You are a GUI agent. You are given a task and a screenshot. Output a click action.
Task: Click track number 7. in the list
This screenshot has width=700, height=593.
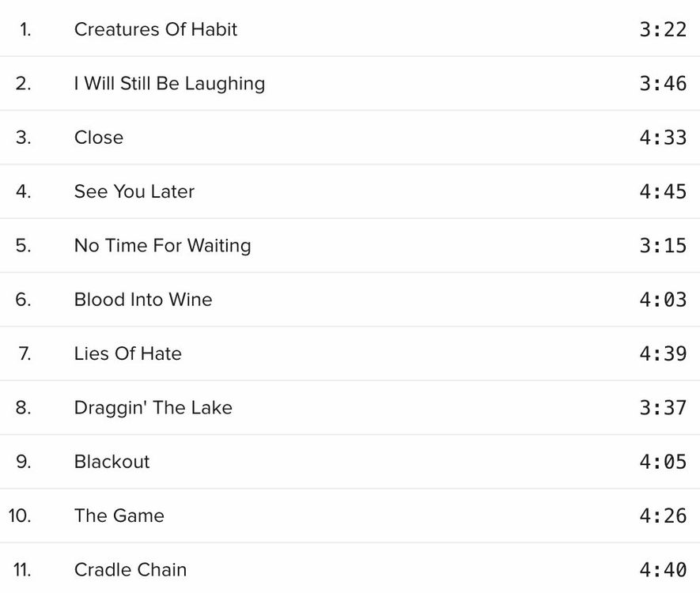click(x=25, y=353)
